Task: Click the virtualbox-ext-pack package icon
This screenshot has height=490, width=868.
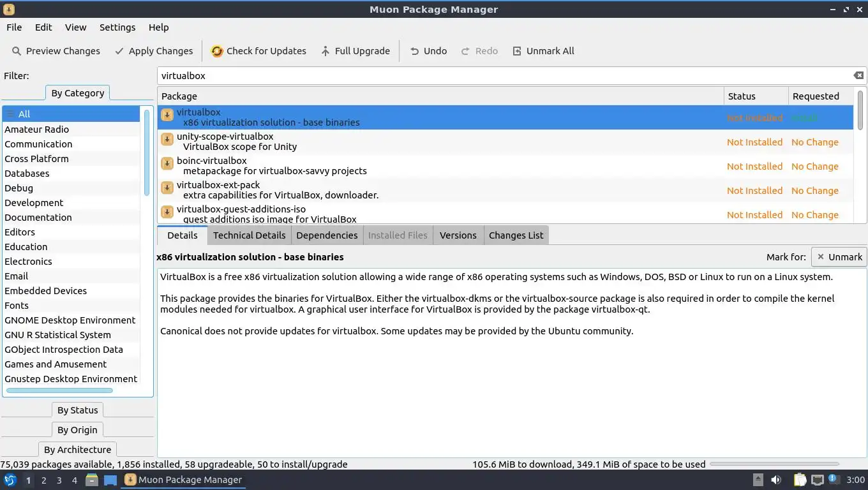Action: (x=167, y=188)
